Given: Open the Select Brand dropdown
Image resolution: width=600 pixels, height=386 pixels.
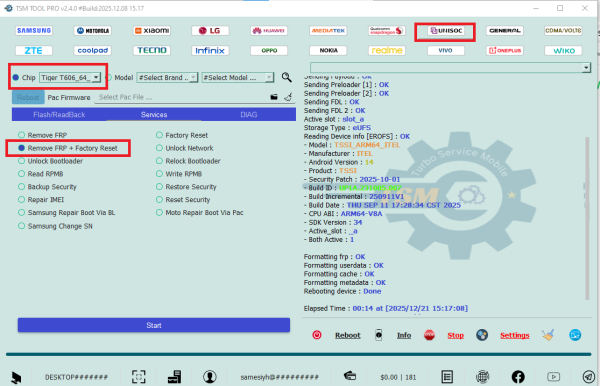Looking at the screenshot, I should pyautogui.click(x=167, y=78).
